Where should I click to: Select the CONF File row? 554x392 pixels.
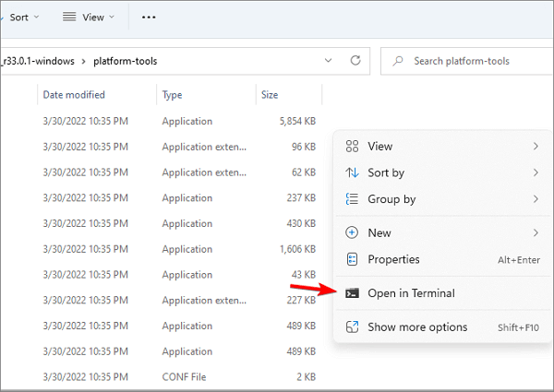tap(187, 376)
